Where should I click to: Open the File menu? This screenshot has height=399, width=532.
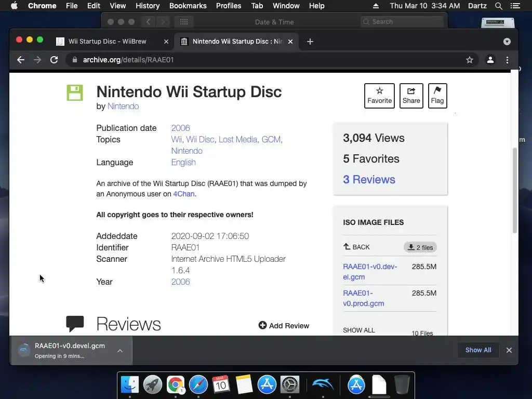[72, 6]
